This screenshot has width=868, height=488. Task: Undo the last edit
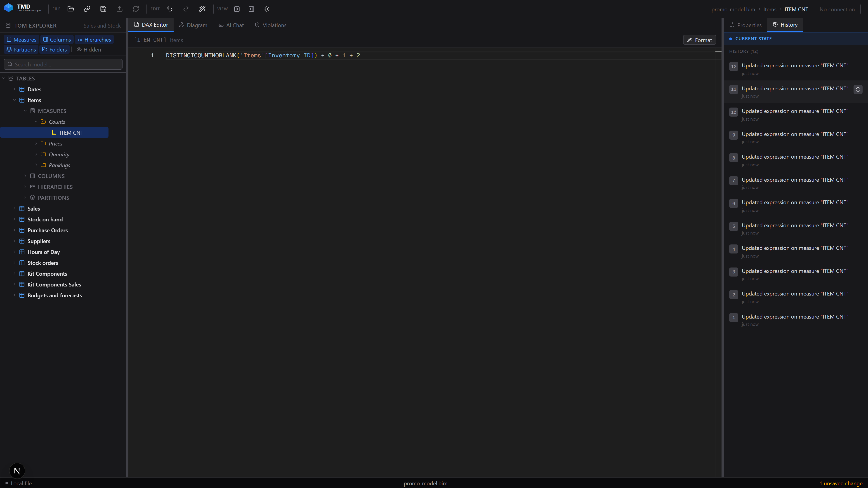170,9
